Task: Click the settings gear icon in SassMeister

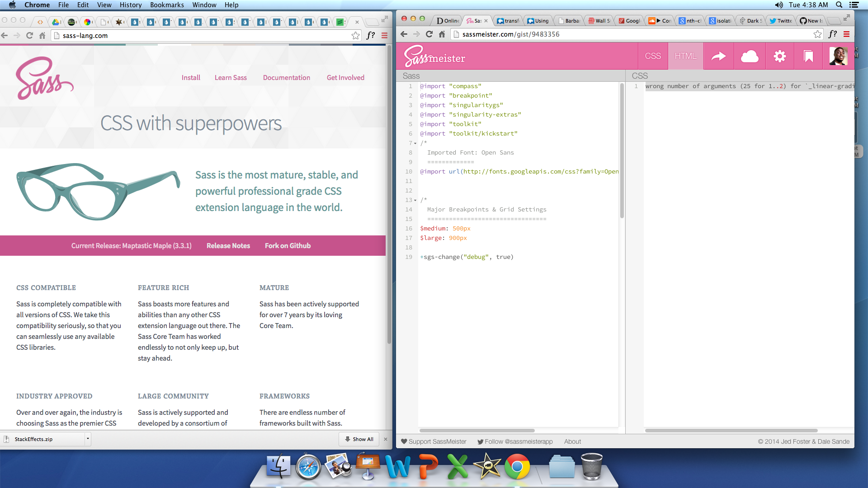Action: [x=780, y=56]
